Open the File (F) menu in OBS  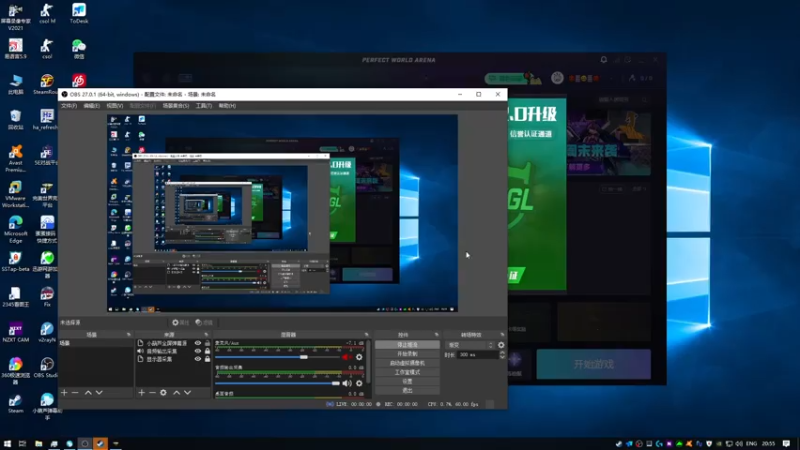click(x=69, y=106)
